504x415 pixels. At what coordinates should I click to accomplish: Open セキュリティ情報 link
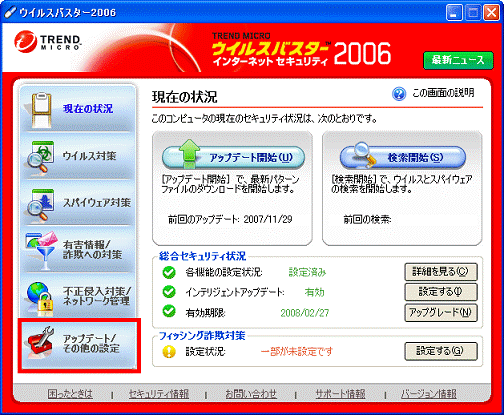click(159, 394)
